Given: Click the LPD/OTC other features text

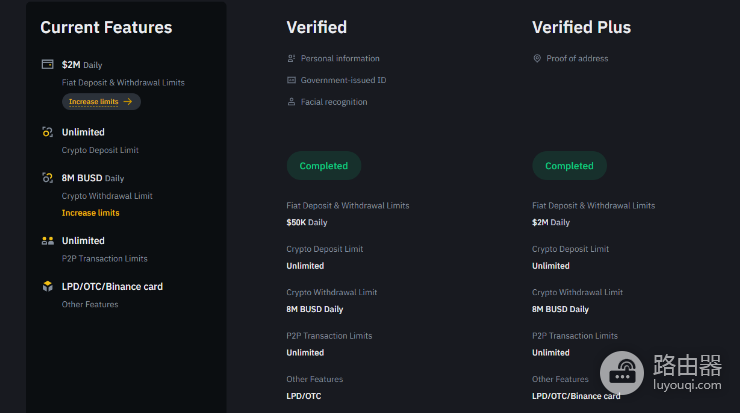Looking at the screenshot, I should 304,396.
